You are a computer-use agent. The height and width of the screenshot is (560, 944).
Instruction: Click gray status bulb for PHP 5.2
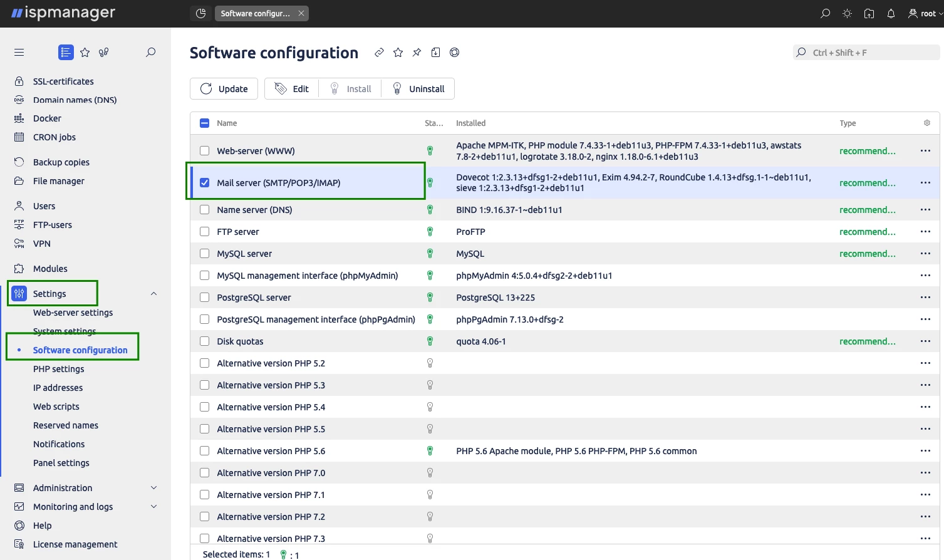(x=430, y=363)
